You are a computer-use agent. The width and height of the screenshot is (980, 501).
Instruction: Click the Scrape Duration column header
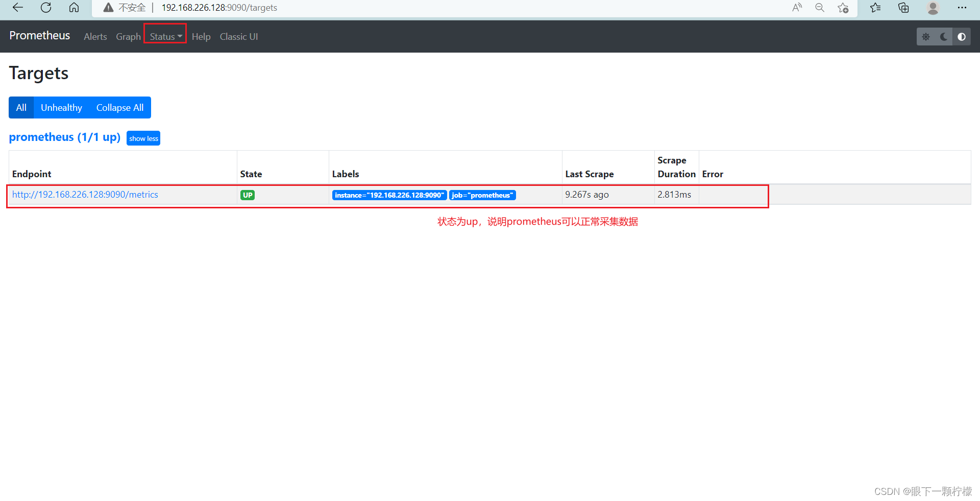click(676, 167)
